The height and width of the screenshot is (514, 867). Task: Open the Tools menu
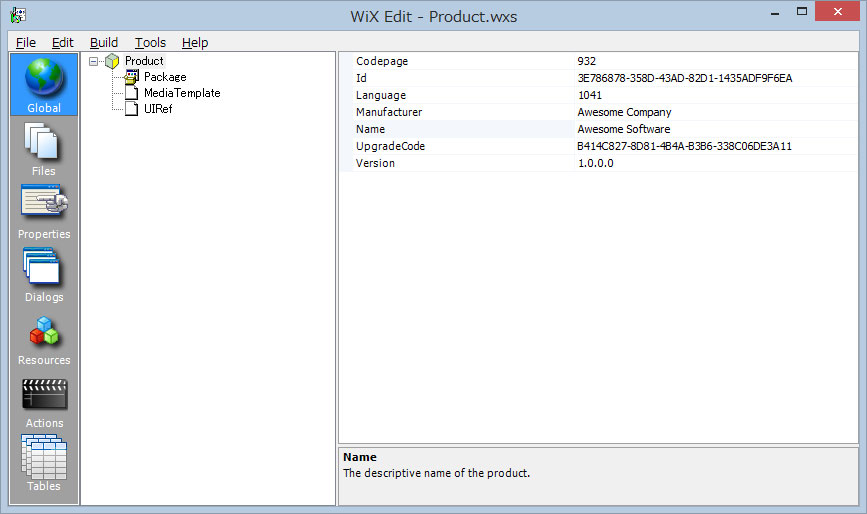(150, 42)
